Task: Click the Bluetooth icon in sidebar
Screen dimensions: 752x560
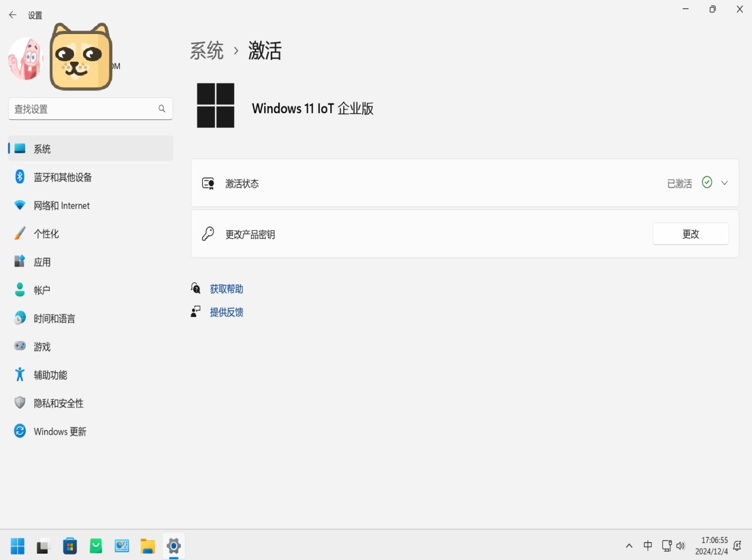Action: click(x=20, y=177)
